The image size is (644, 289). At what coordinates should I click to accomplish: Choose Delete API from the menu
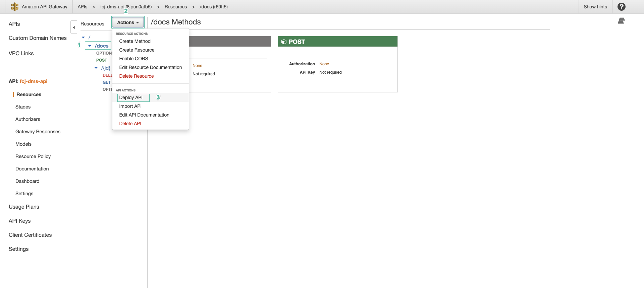[x=130, y=124]
